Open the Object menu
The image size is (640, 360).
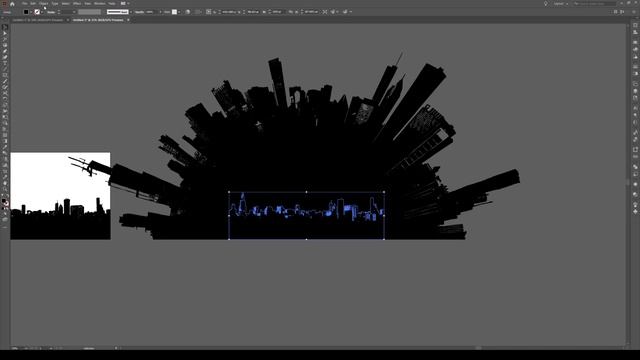(x=44, y=4)
